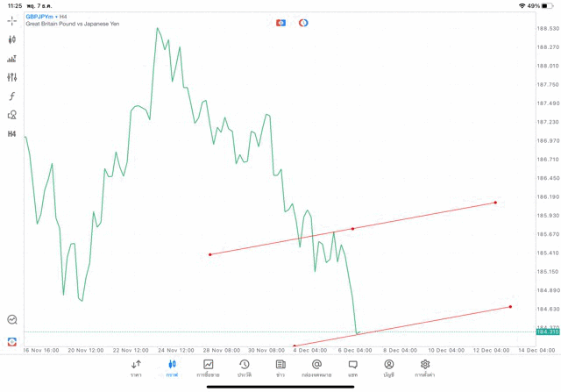Switch to the การซื้อขาย (Trade) tab
The width and height of the screenshot is (561, 392).
pyautogui.click(x=208, y=368)
